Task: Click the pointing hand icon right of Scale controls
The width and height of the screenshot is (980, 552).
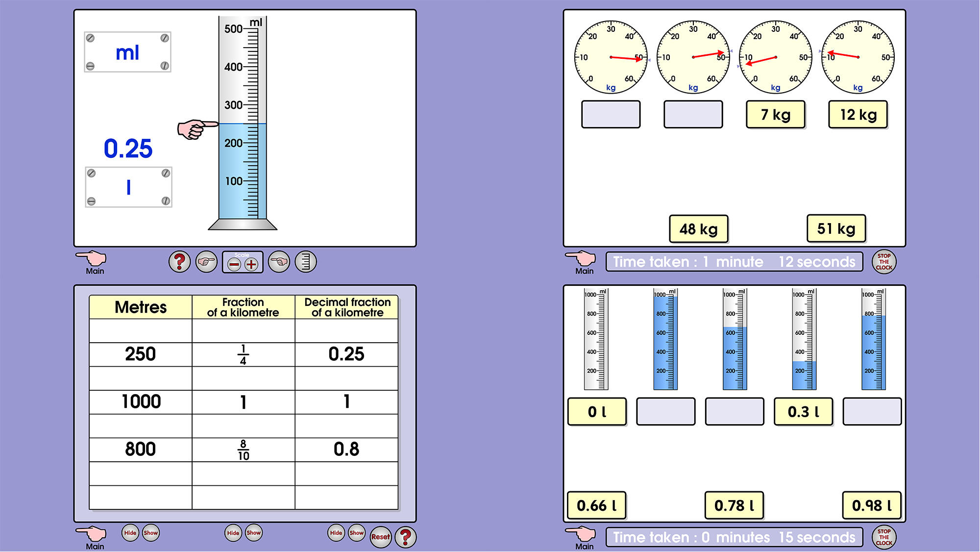Action: 279,261
